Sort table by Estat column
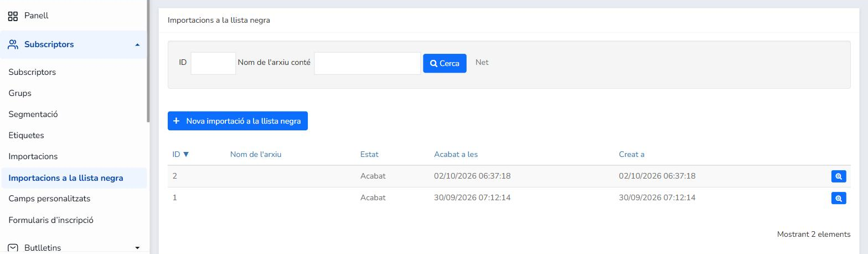Image resolution: width=868 pixels, height=254 pixels. click(x=369, y=154)
